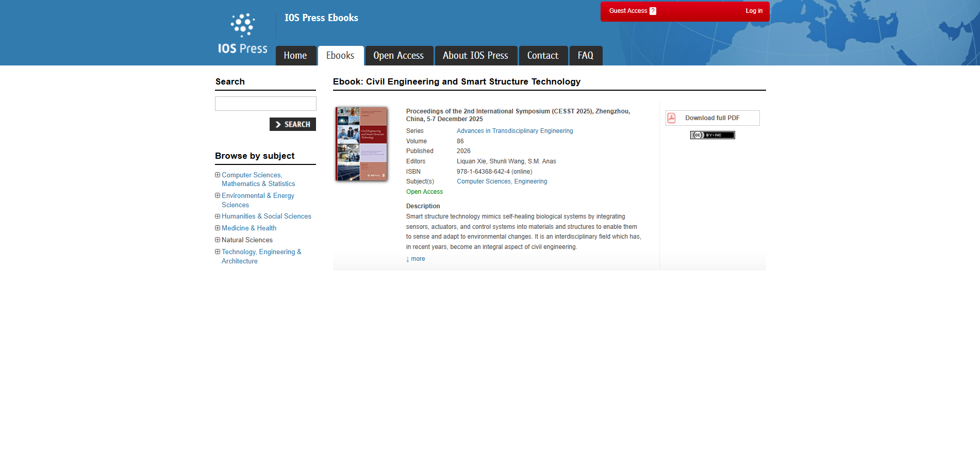
Task: Open the Computer Sciences subject link in details
Action: coord(484,181)
